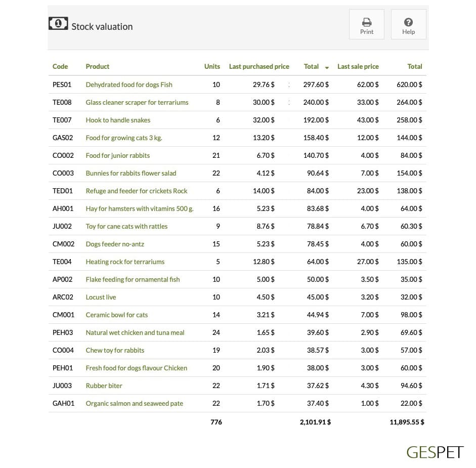Open Help via question mark icon

click(x=408, y=22)
